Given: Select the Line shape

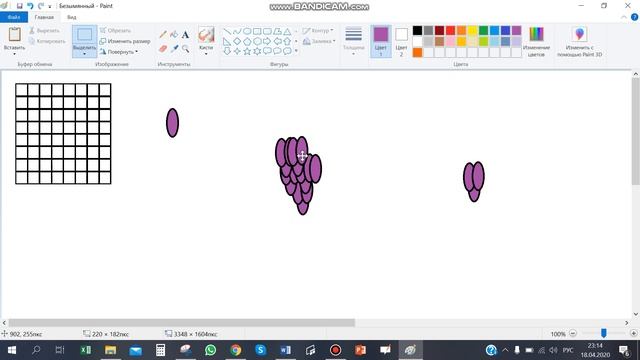Looking at the screenshot, I should [227, 31].
